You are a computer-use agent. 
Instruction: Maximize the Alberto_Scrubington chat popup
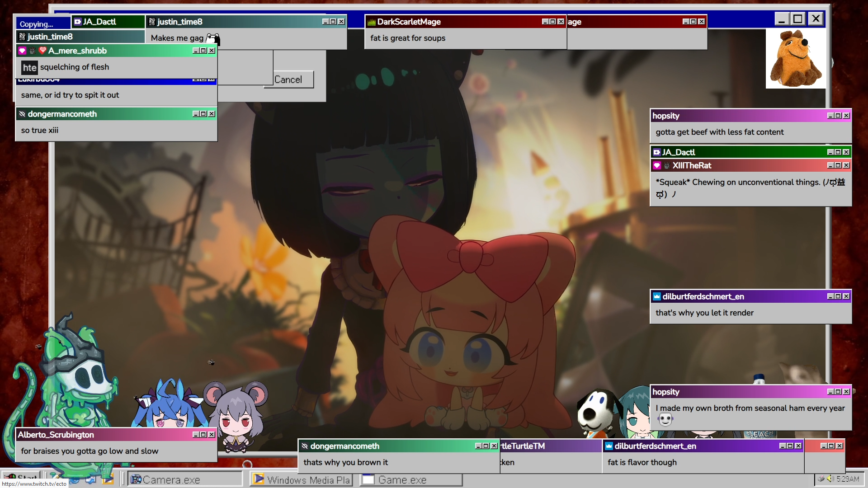203,435
